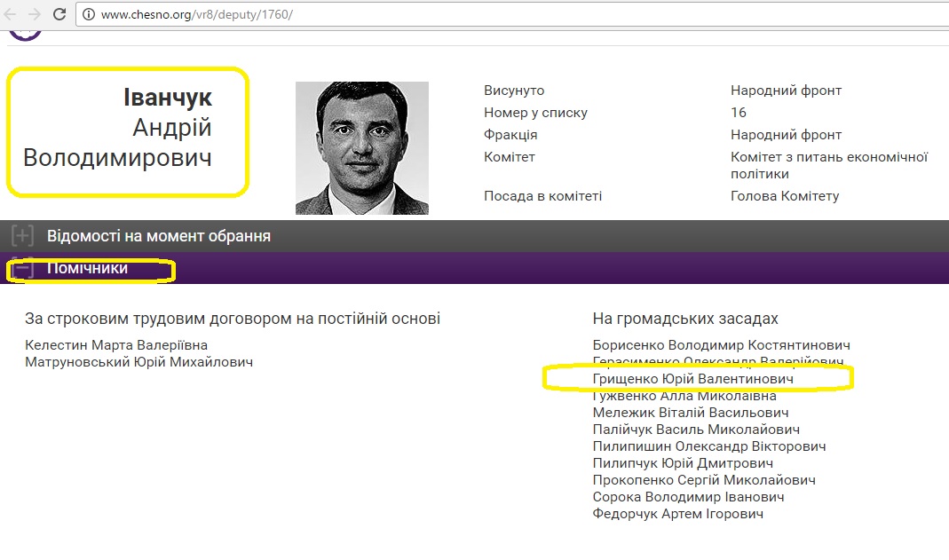Click the Помічники section header
949x560 pixels.
[x=87, y=268]
